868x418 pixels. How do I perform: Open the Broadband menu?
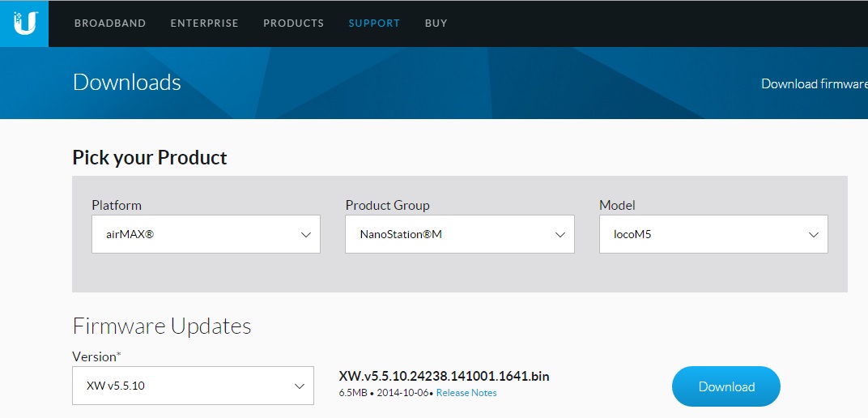pos(110,23)
